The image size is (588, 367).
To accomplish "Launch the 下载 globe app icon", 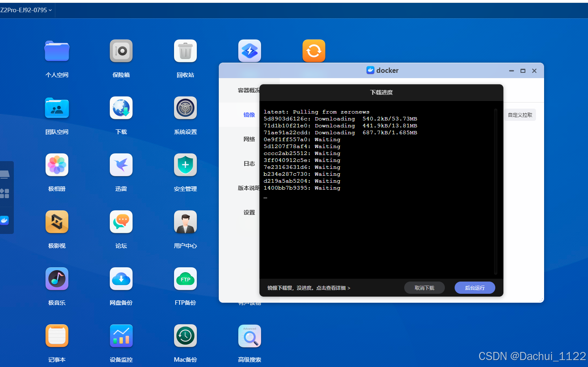I will (x=121, y=108).
